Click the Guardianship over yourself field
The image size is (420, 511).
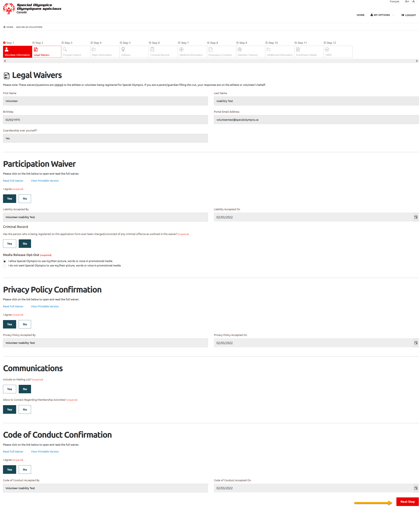[x=105, y=138]
